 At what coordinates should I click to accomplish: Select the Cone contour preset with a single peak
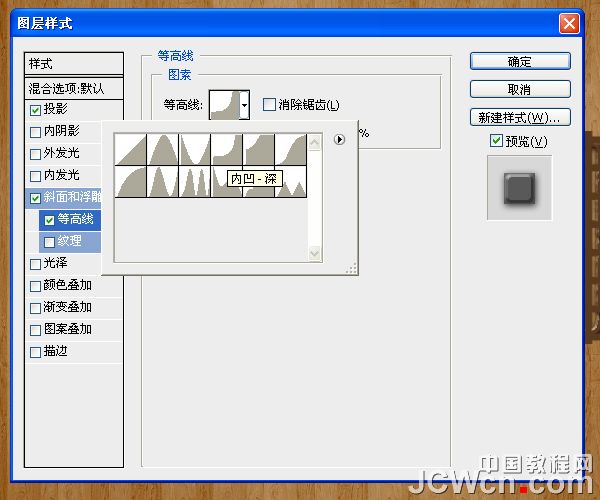point(163,150)
